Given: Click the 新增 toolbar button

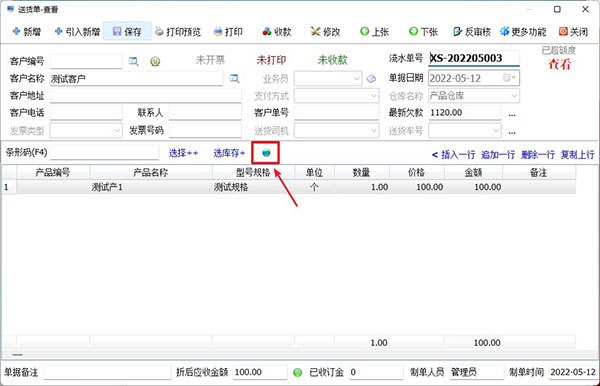Looking at the screenshot, I should click(x=26, y=32).
